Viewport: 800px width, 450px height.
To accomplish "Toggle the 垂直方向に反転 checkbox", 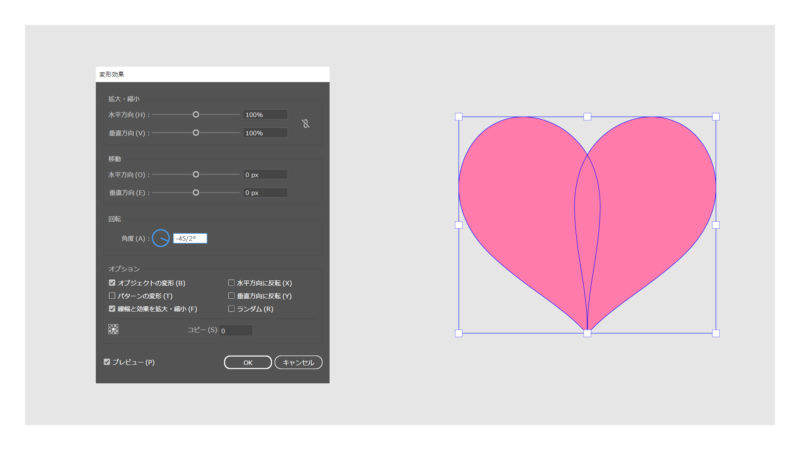I will (x=231, y=296).
